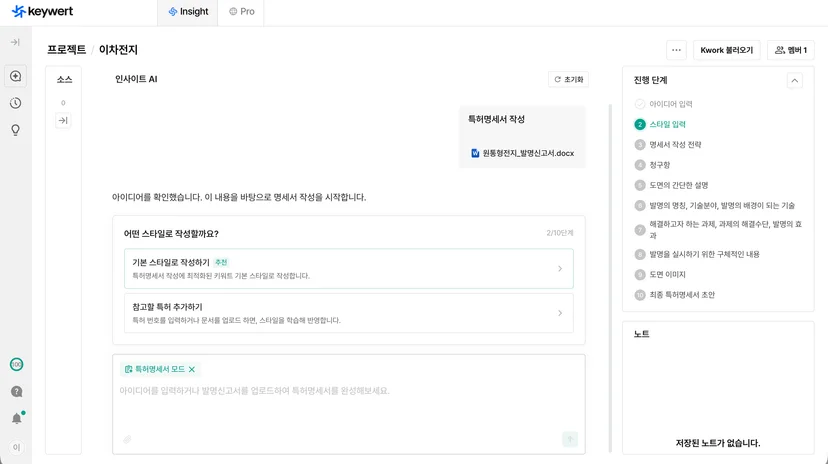Viewport: 828px width, 464px height.
Task: Click the 특허명세서 작성 message text
Action: [496, 119]
